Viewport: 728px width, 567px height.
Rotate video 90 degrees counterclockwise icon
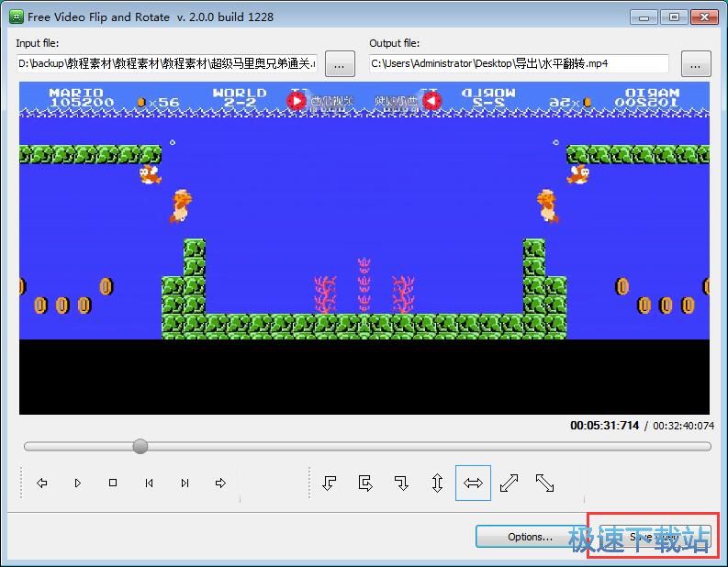[330, 483]
